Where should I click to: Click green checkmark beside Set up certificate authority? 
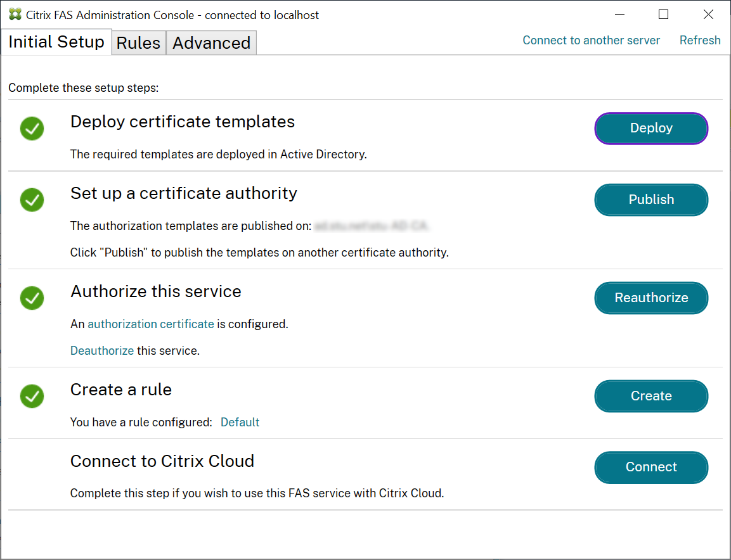(x=32, y=200)
